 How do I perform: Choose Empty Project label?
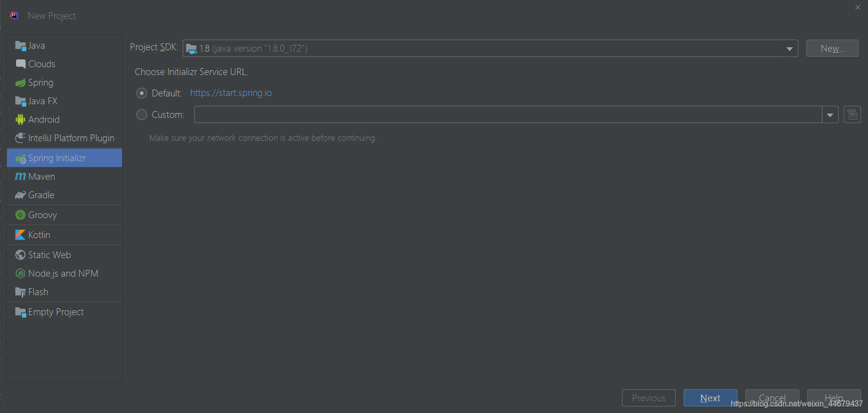pos(56,312)
